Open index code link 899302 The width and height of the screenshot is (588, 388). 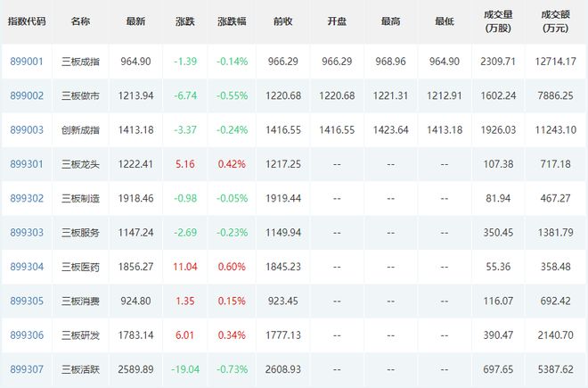click(27, 198)
